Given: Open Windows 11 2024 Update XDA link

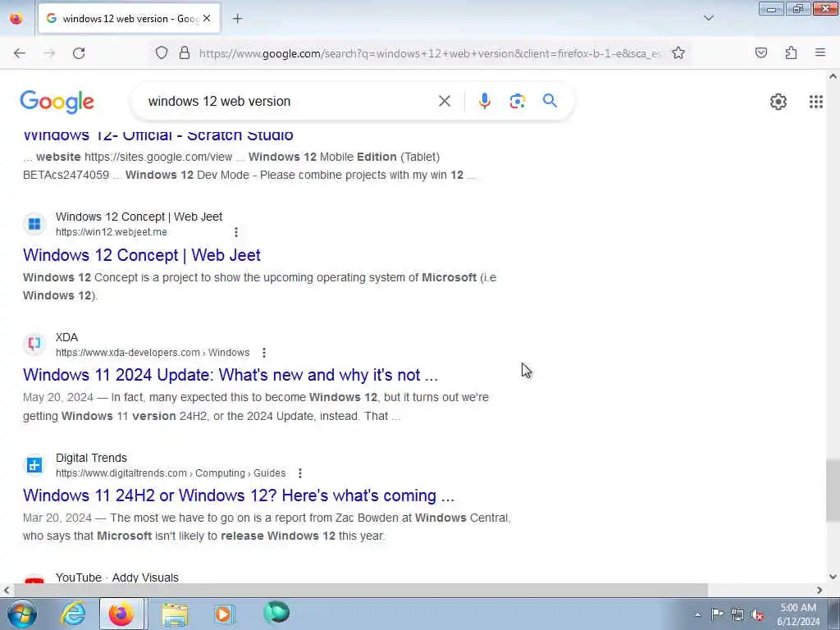Looking at the screenshot, I should [x=231, y=375].
